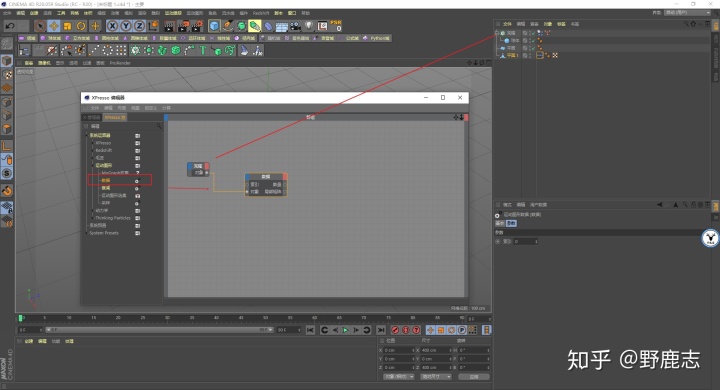Image resolution: width=720 pixels, height=390 pixels.
Task: Click the Camera object icon
Action: tap(295, 26)
